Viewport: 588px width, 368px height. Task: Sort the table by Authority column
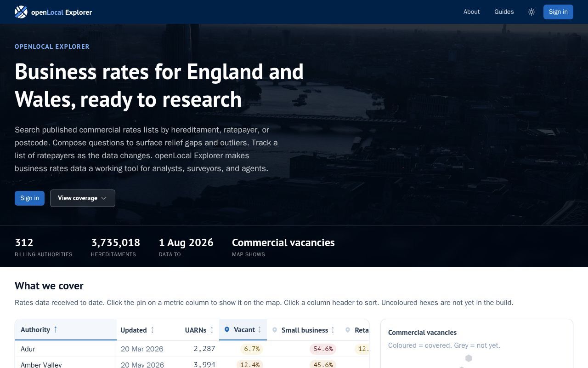(x=66, y=330)
